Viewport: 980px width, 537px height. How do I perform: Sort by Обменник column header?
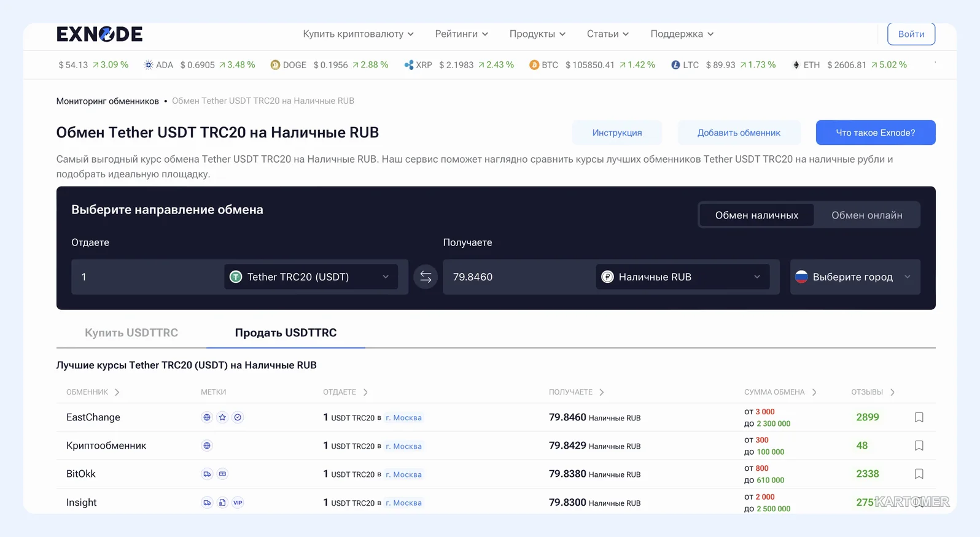click(93, 392)
